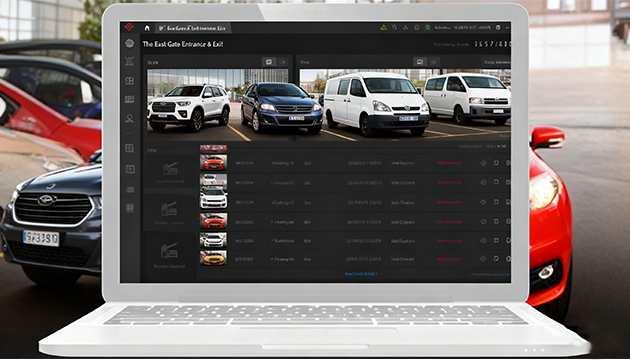Click the circular action icon in third record row

[x=483, y=202]
